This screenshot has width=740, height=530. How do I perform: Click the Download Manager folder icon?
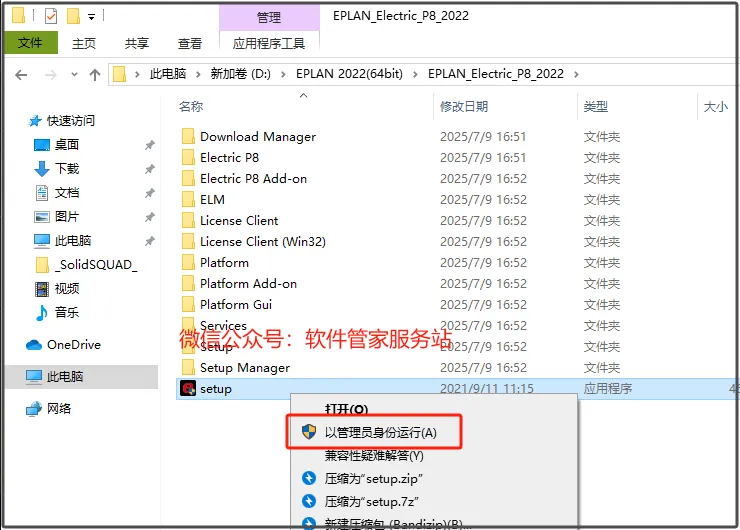point(188,136)
